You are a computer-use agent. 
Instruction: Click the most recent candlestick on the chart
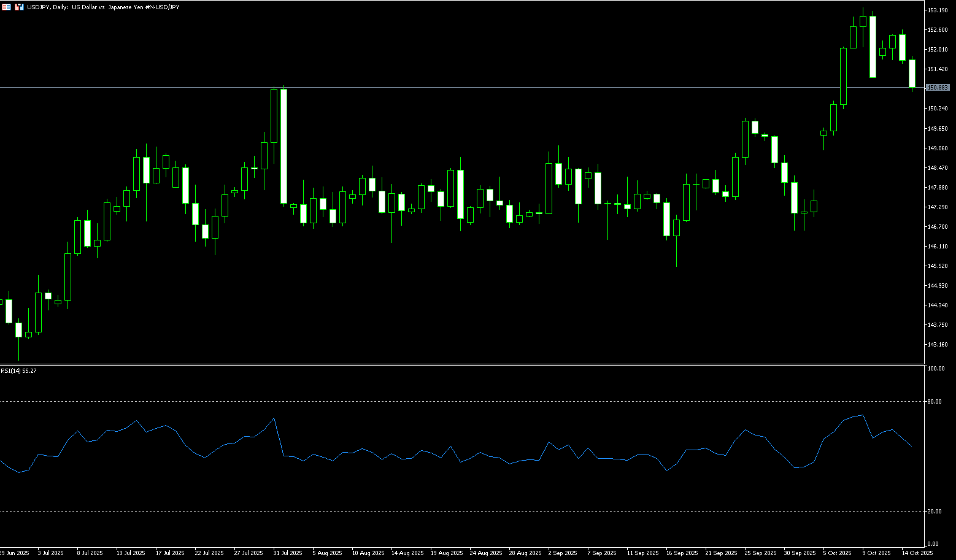tap(912, 74)
